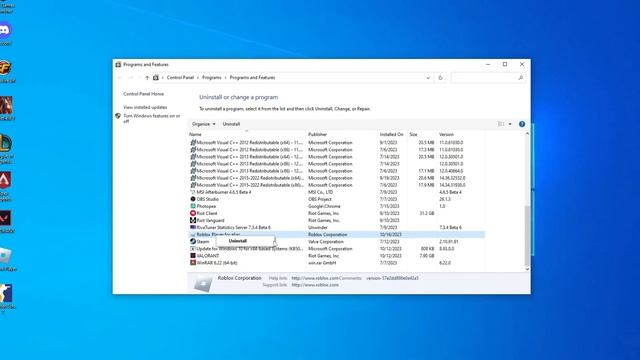Click the program list vertical scrollbar
Image resolution: width=640 pixels, height=360 pixels.
coord(527,236)
